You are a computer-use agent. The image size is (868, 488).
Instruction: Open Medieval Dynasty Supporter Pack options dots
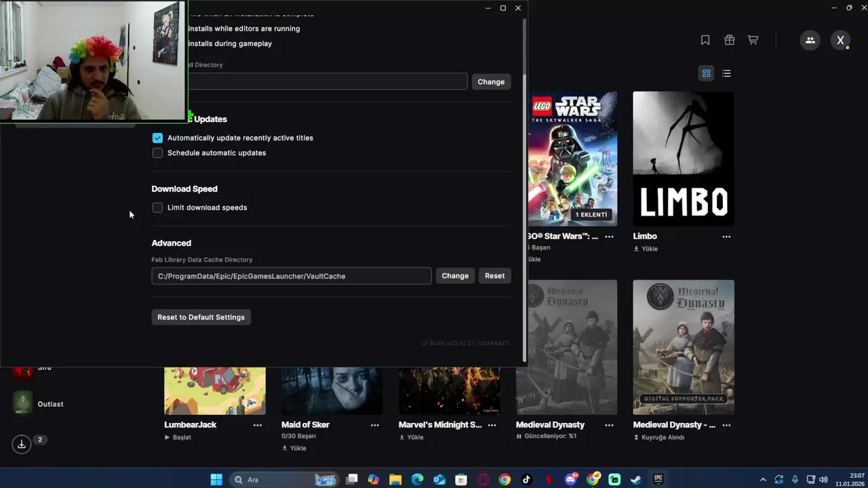[x=726, y=425]
